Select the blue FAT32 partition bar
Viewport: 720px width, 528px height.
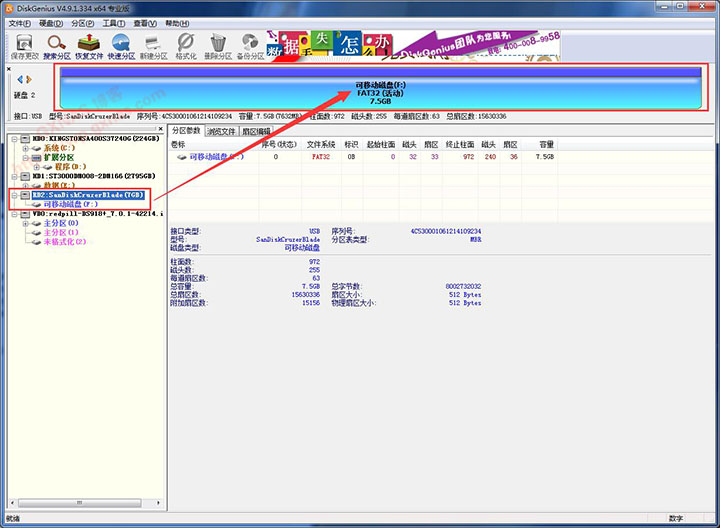pyautogui.click(x=367, y=92)
